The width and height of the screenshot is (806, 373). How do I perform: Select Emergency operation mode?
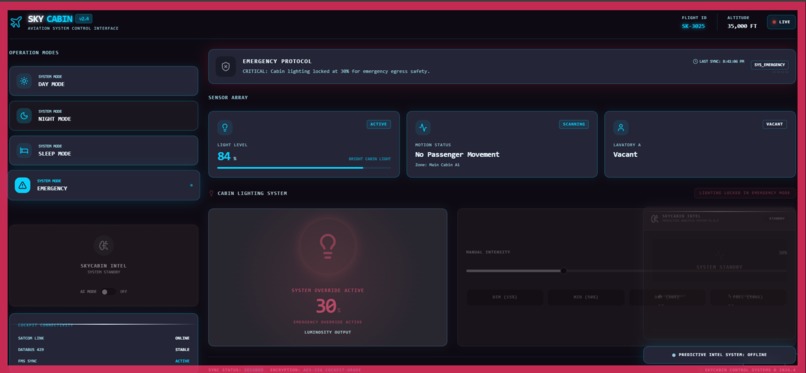103,185
